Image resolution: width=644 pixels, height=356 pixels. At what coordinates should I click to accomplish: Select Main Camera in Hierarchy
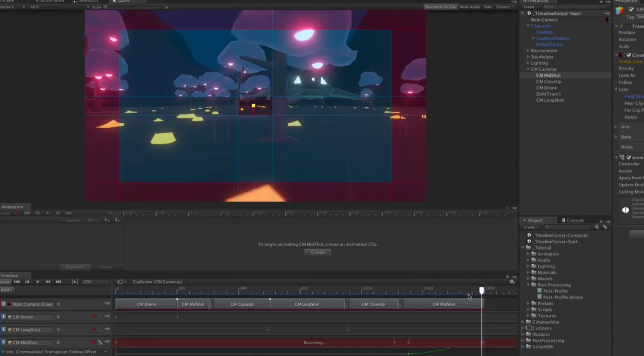(x=544, y=20)
